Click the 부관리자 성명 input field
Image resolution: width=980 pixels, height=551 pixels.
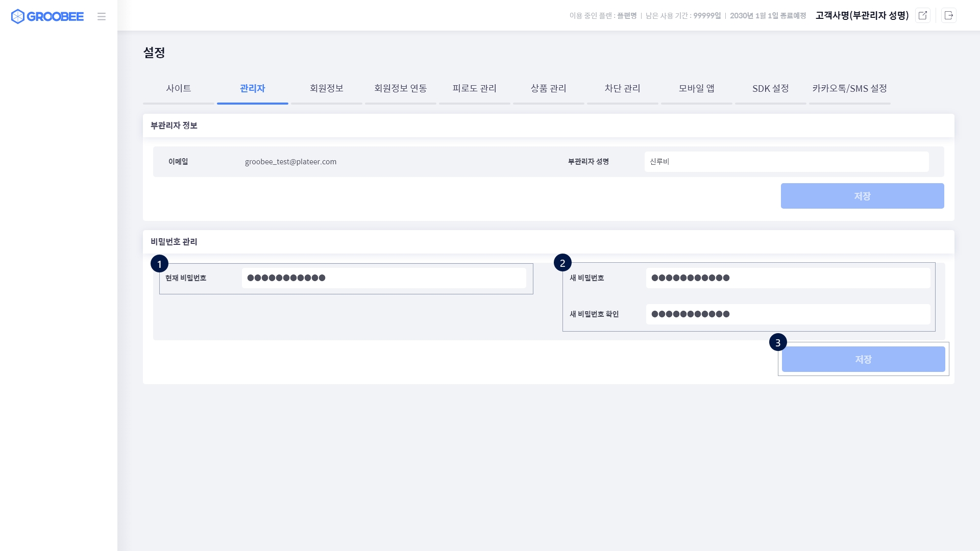tap(786, 162)
